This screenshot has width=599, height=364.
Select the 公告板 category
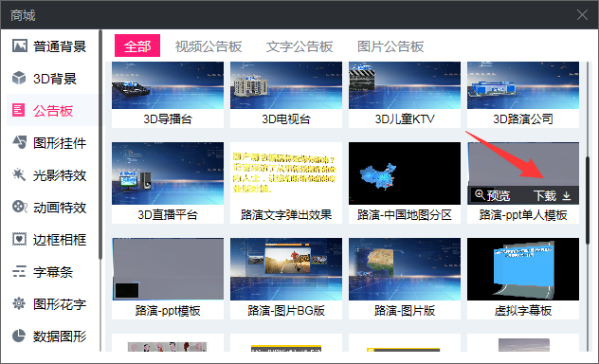click(x=52, y=110)
